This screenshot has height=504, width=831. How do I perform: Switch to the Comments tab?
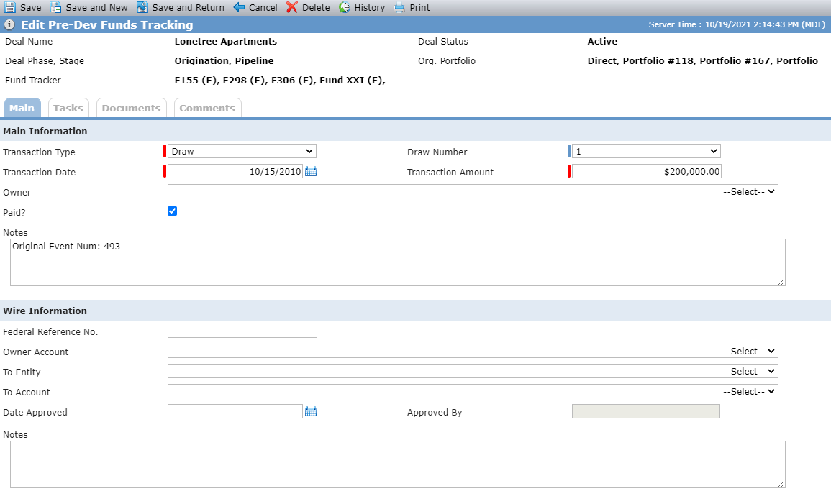(x=207, y=108)
